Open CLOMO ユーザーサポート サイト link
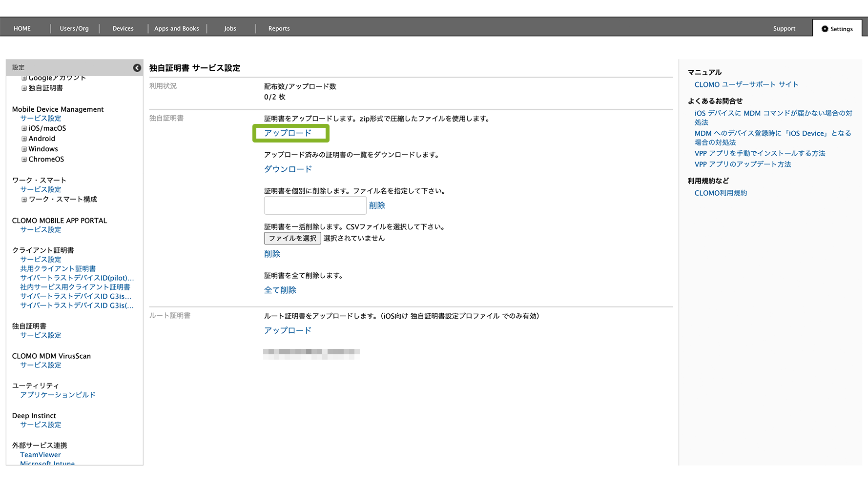Screen dimensions: 868x488 point(746,84)
